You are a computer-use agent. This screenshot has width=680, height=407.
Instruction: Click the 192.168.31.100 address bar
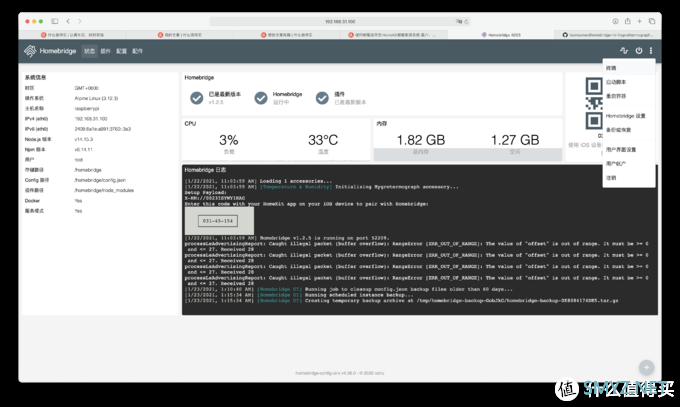point(340,21)
